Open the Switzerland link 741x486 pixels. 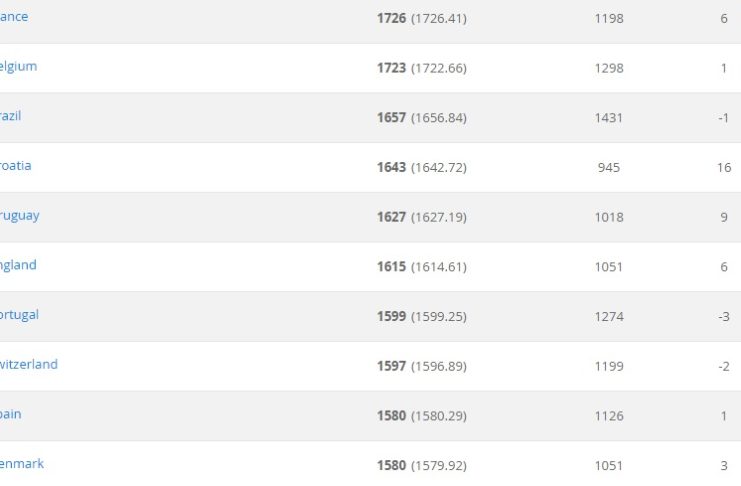28,364
